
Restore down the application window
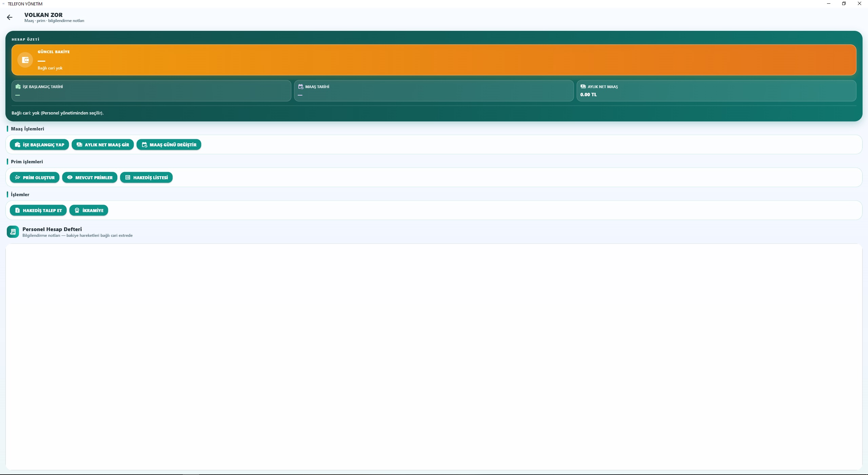pyautogui.click(x=844, y=4)
